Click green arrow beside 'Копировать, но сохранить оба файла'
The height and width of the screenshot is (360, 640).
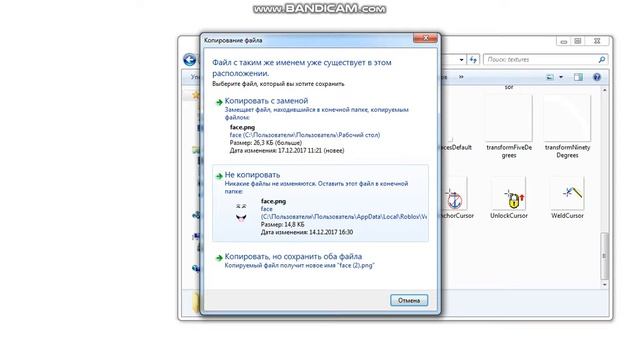click(x=219, y=258)
